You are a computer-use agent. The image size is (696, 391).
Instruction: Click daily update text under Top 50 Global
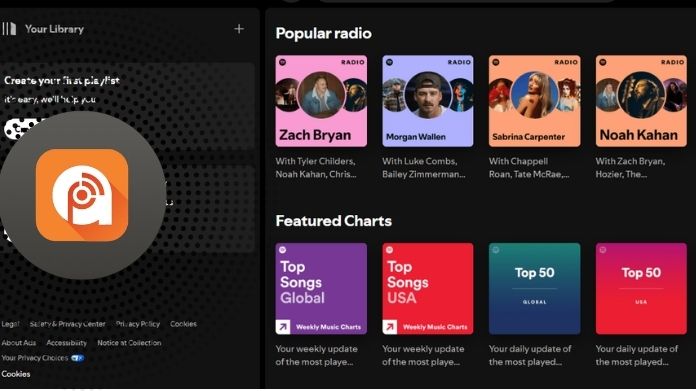(530, 355)
